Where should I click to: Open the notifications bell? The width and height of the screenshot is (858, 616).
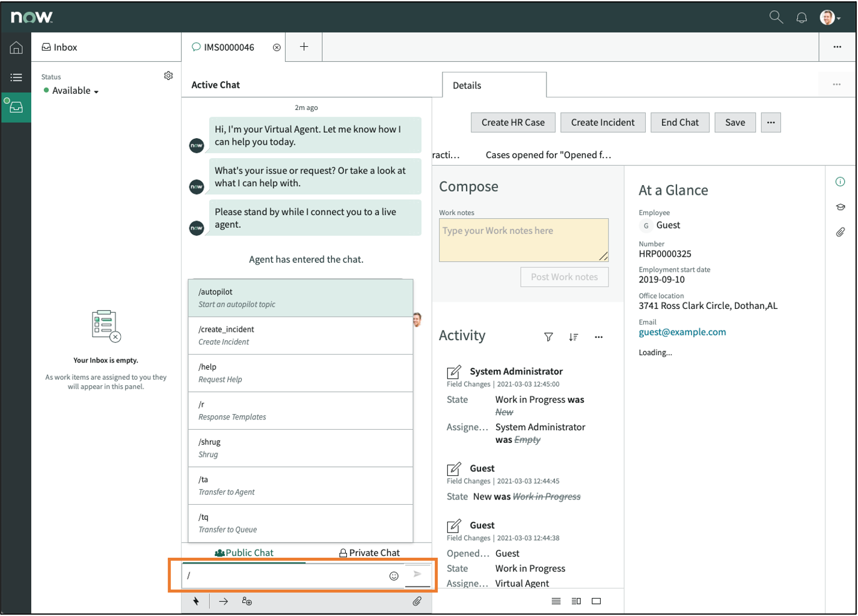pos(801,17)
